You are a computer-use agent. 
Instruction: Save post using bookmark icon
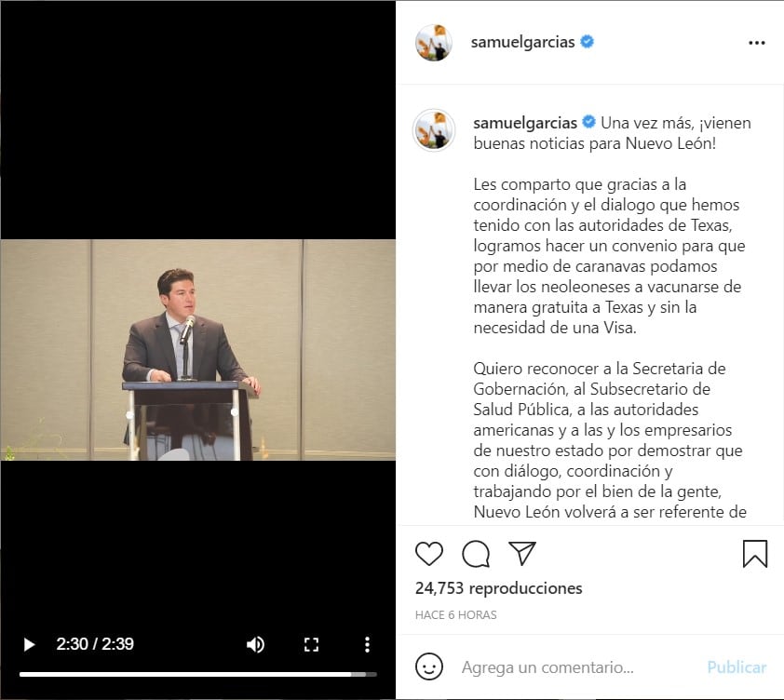[755, 554]
